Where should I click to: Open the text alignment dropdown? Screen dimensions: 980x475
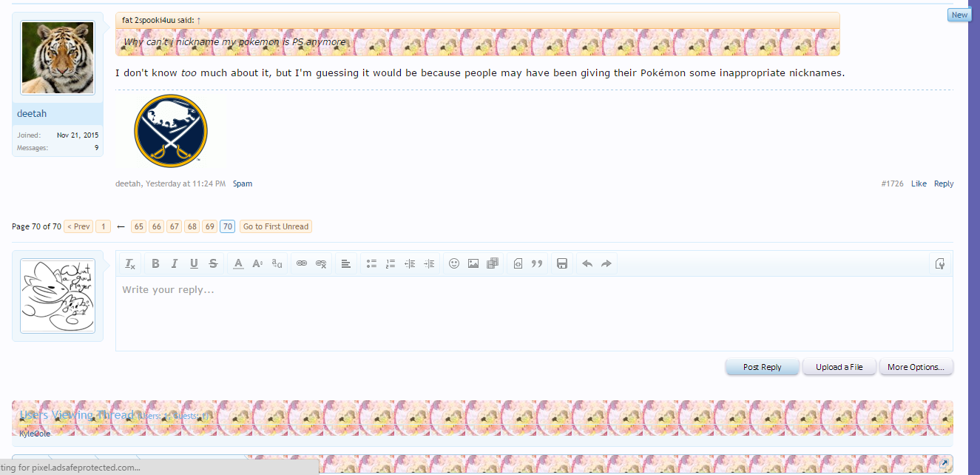tap(346, 263)
